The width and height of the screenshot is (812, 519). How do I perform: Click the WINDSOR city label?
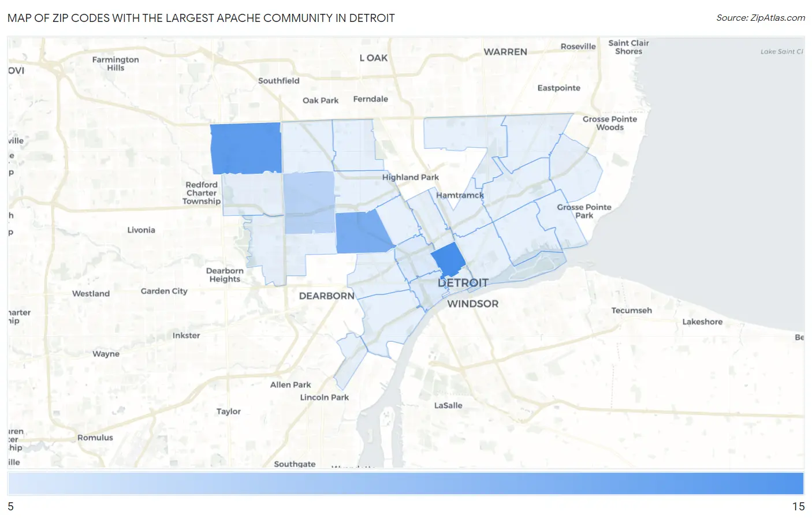(472, 304)
